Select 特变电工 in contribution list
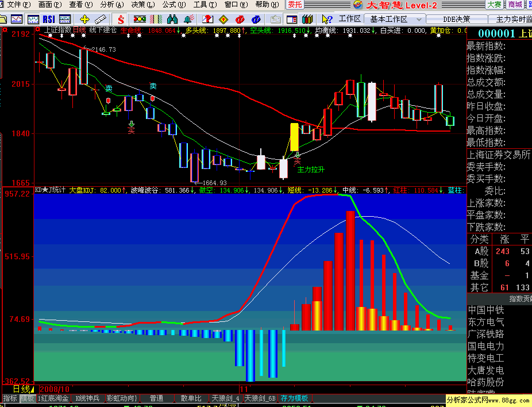Viewport: 532px width, 407px height. [x=486, y=358]
